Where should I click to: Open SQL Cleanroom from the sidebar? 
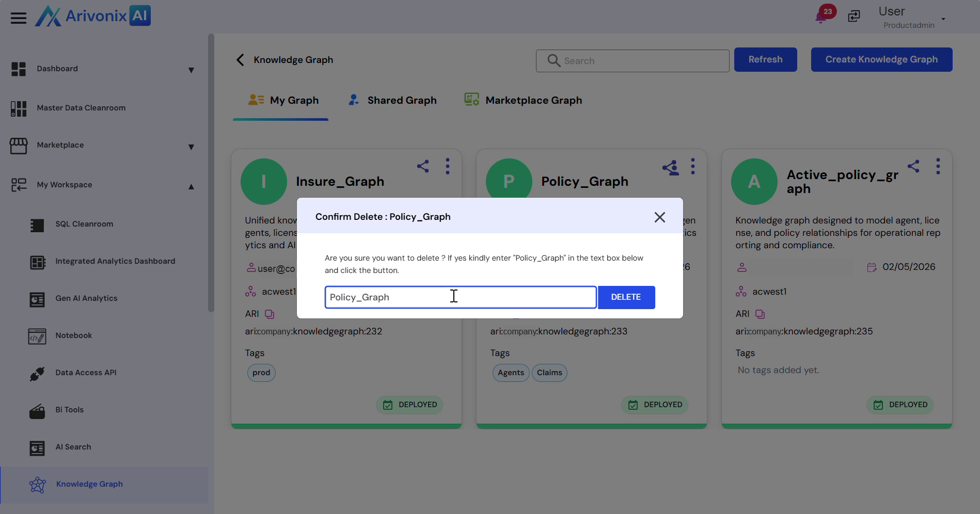coord(84,224)
